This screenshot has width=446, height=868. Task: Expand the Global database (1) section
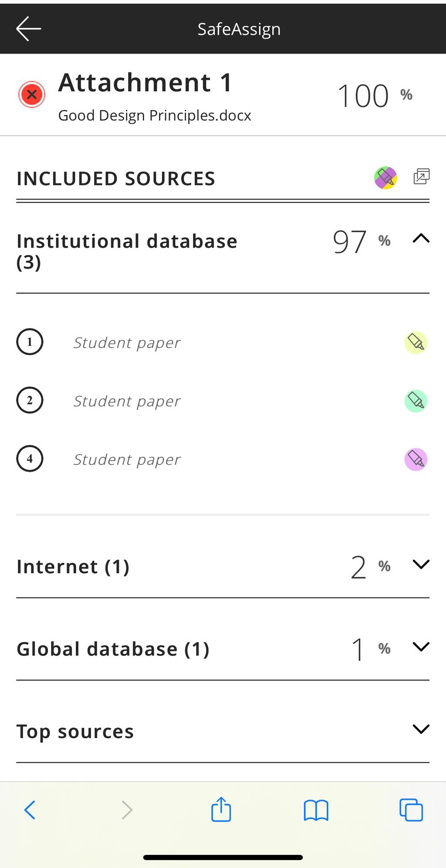coord(421,646)
